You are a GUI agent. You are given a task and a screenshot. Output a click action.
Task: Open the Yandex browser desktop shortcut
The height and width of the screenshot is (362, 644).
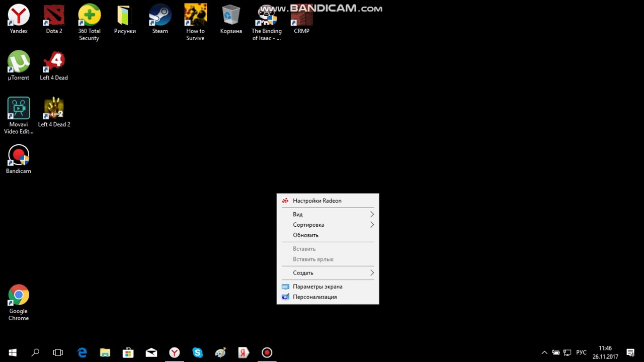19,20
